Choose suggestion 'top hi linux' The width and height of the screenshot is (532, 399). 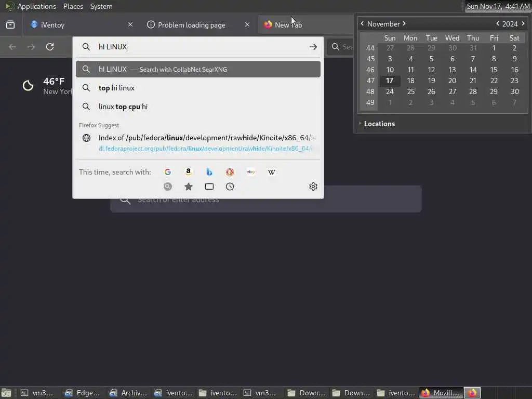[x=198, y=88]
